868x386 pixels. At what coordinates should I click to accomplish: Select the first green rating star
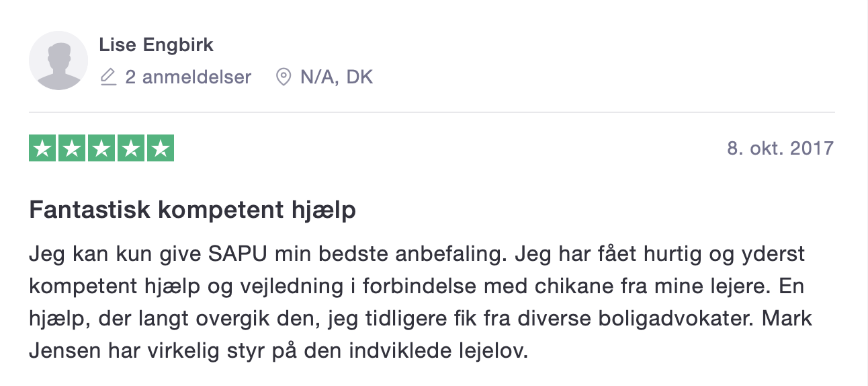tap(42, 149)
